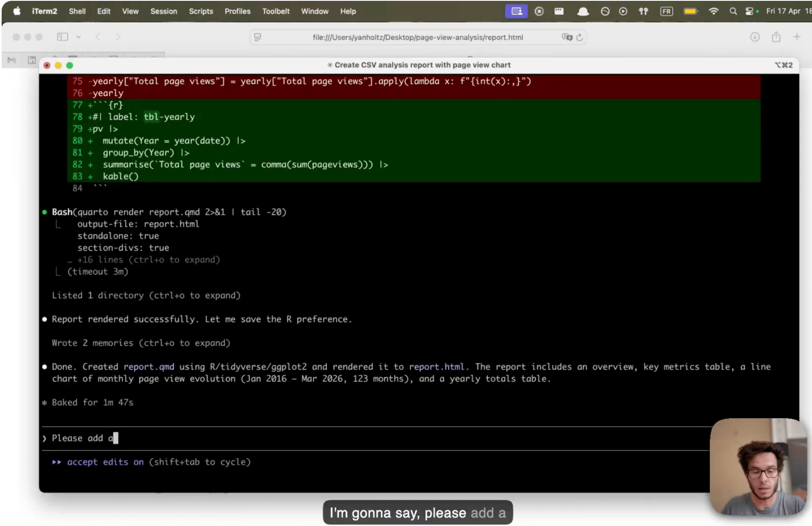Image resolution: width=812 pixels, height=526 pixels.
Task: Click the Wi-Fi status icon
Action: [713, 11]
